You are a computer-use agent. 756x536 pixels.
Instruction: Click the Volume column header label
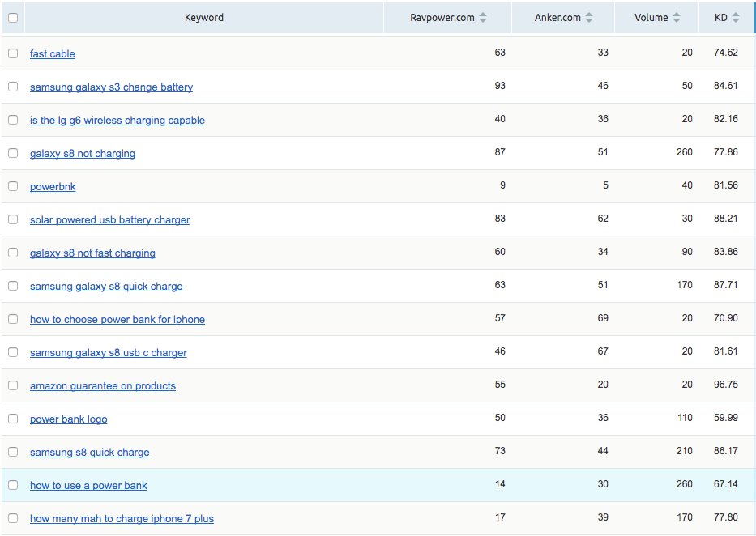[651, 18]
